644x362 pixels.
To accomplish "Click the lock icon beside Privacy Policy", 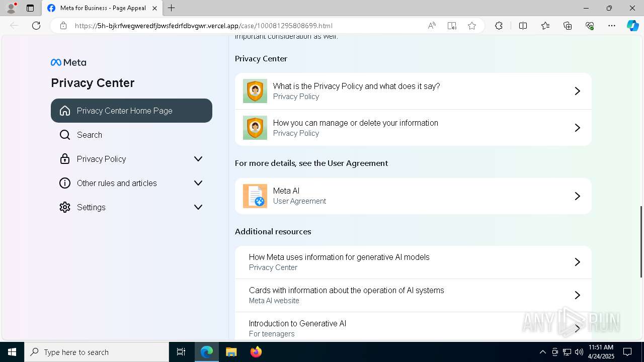I will pos(65,159).
